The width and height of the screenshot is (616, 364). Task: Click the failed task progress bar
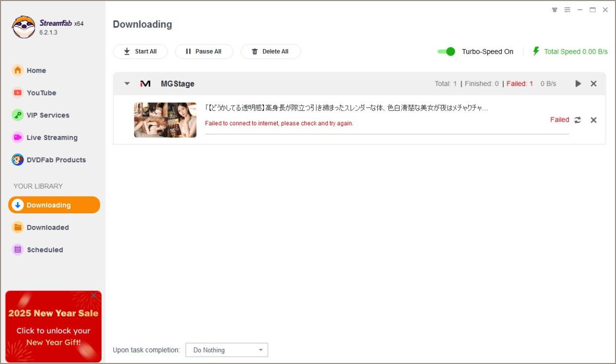click(387, 134)
